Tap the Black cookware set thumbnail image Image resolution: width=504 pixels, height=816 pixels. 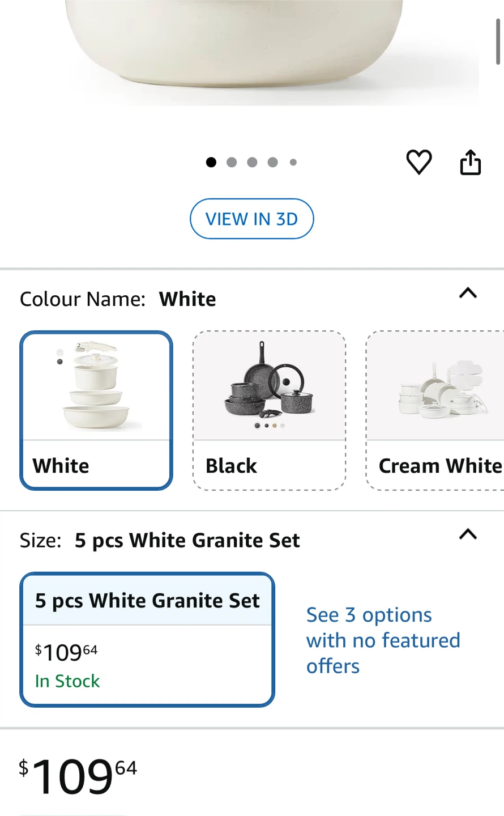[269, 385]
